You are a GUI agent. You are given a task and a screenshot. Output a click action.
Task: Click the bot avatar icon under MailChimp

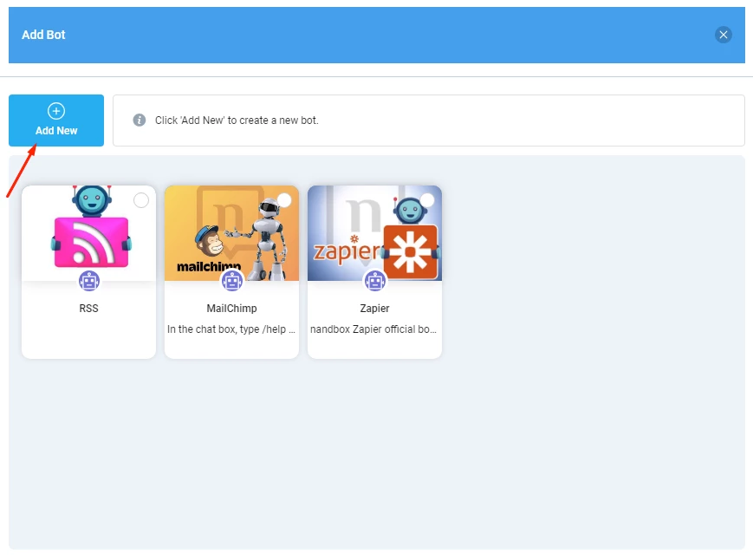[x=232, y=281]
